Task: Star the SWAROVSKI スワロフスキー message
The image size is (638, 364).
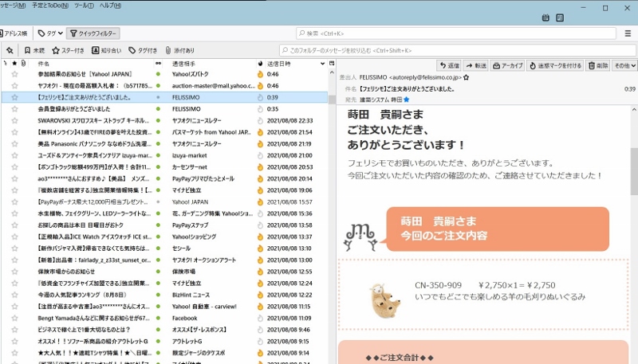Action: click(14, 120)
